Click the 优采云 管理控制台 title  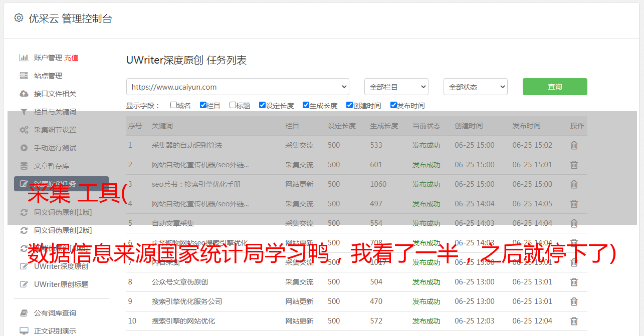(x=70, y=19)
